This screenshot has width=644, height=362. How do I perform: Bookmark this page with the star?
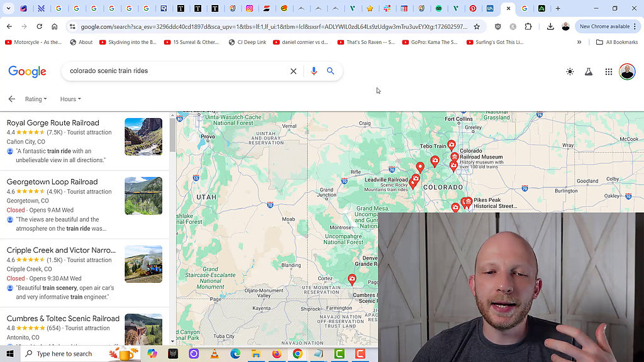click(477, 26)
